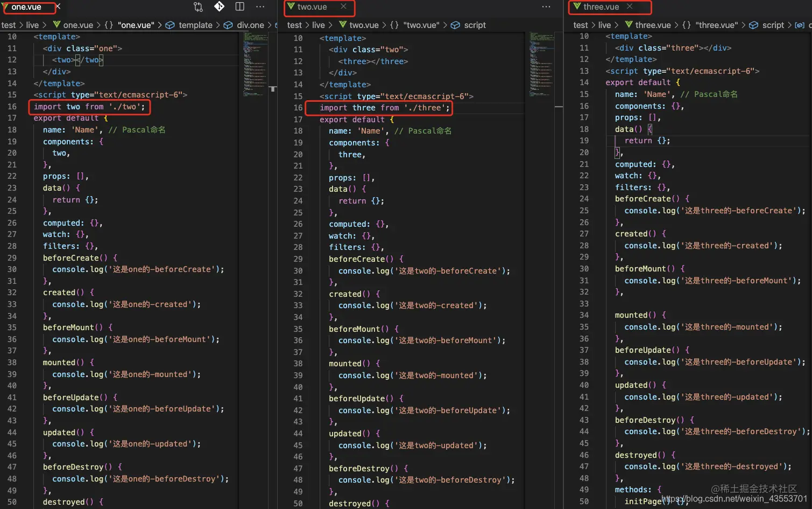Click line number 18 in the three.vue gutter

click(584, 129)
